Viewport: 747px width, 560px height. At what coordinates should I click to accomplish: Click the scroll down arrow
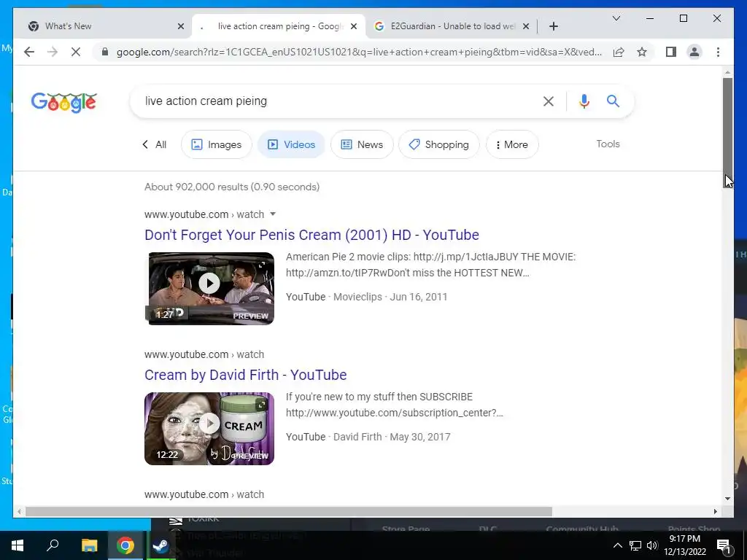727,499
